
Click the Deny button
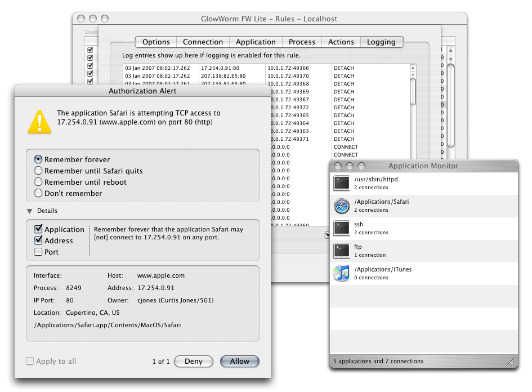tap(194, 362)
